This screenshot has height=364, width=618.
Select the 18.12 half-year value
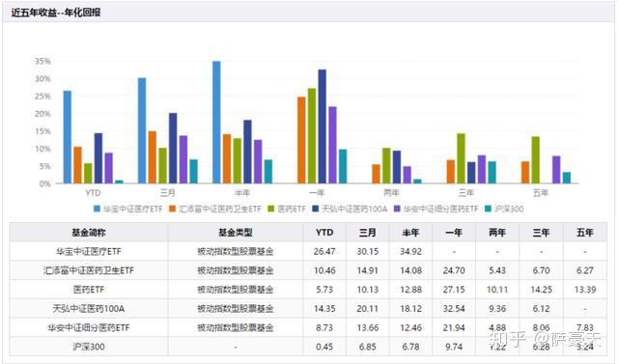[410, 308]
